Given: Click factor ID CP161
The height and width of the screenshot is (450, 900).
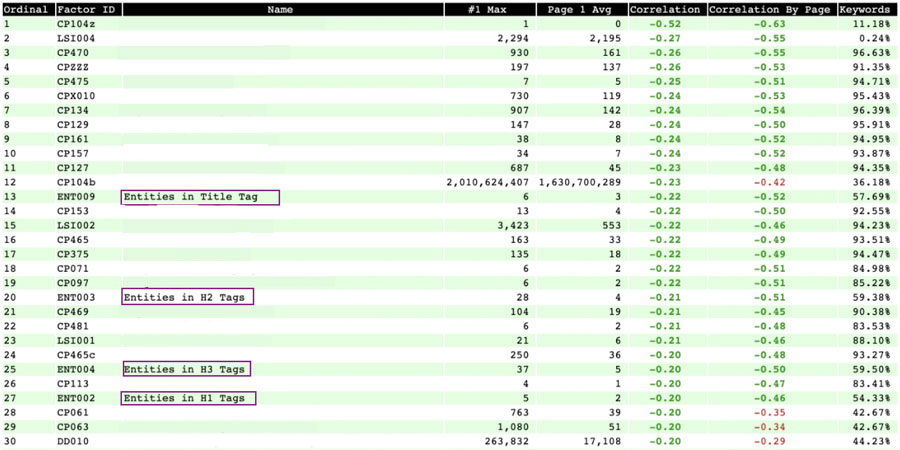Looking at the screenshot, I should click(x=72, y=139).
